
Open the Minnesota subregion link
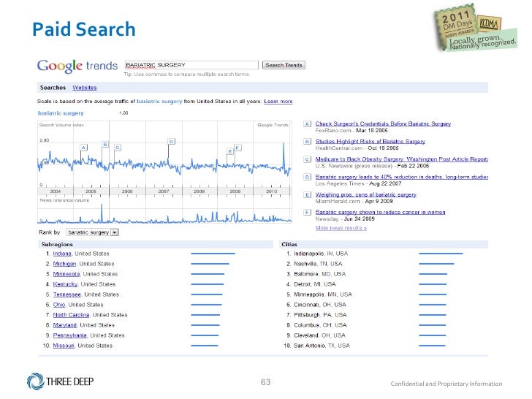click(x=66, y=274)
